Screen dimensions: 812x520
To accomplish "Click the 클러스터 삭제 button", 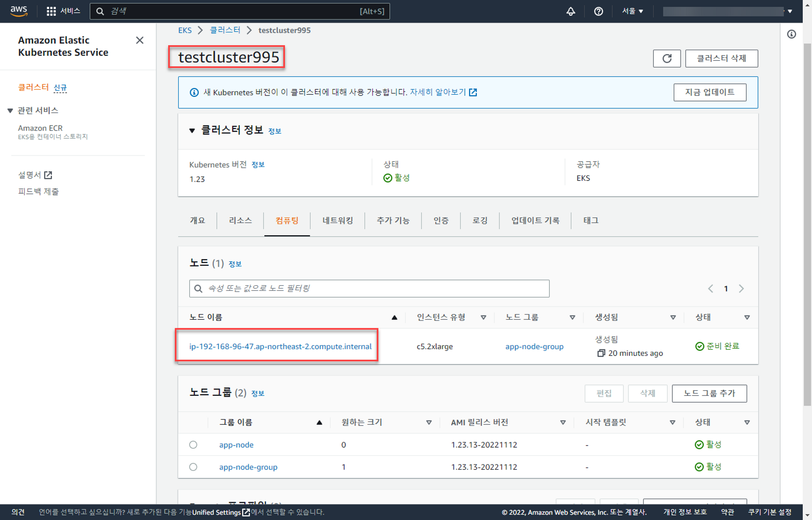I will (x=721, y=58).
